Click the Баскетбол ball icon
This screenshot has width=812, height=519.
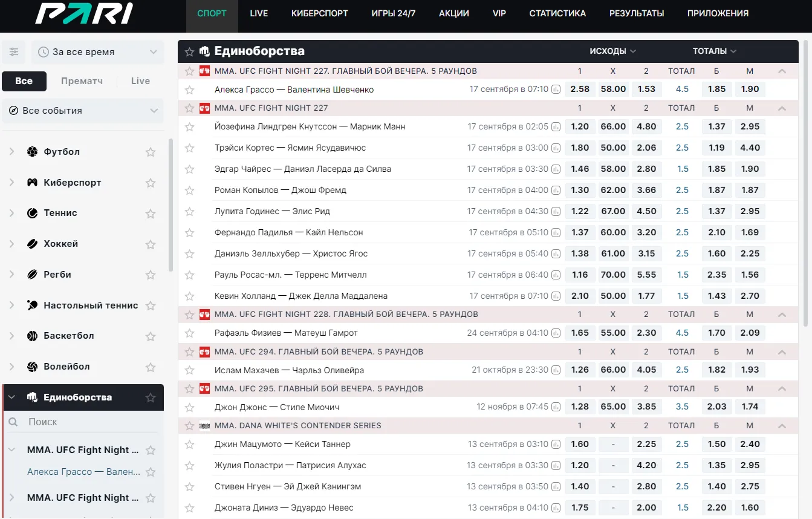pos(33,336)
